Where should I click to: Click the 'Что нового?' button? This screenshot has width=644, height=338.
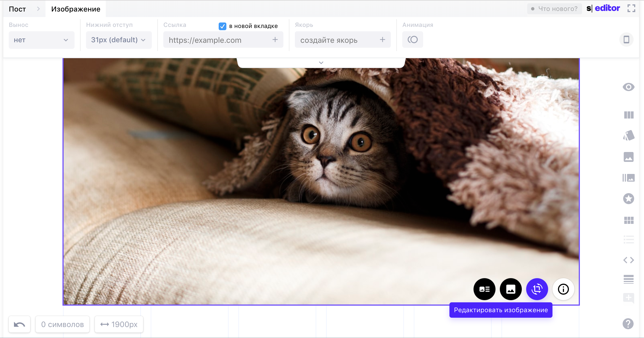[x=554, y=9]
